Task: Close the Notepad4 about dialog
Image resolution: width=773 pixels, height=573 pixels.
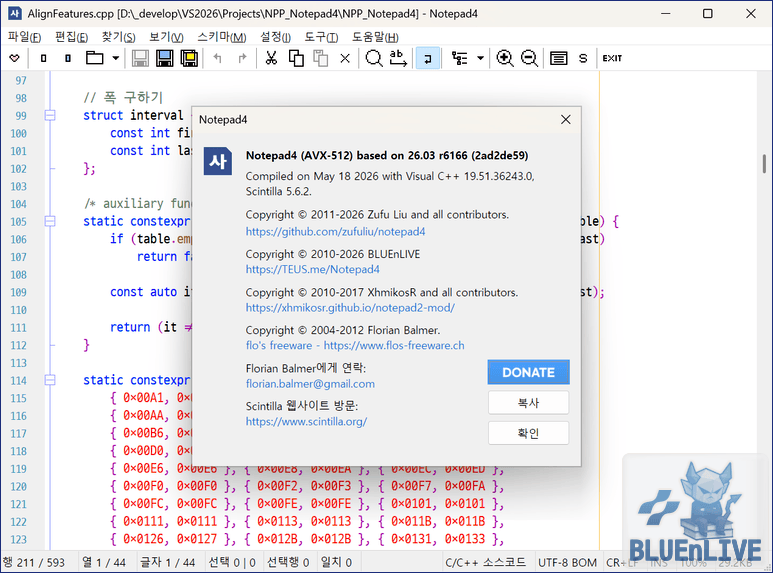Action: (x=565, y=119)
